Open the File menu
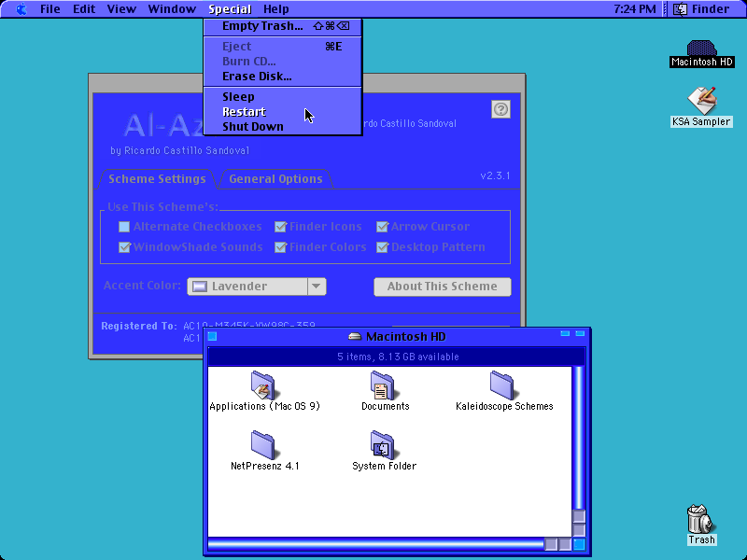The height and width of the screenshot is (560, 747). click(x=50, y=9)
